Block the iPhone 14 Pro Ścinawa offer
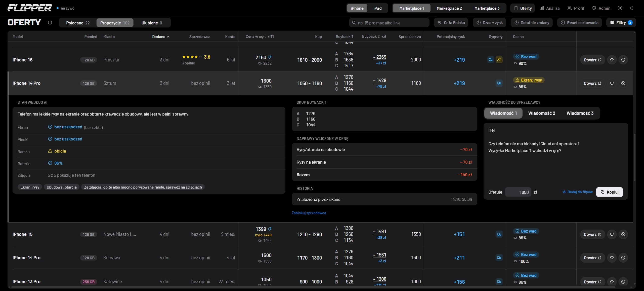Image resolution: width=644 pixels, height=291 pixels. coord(623,258)
